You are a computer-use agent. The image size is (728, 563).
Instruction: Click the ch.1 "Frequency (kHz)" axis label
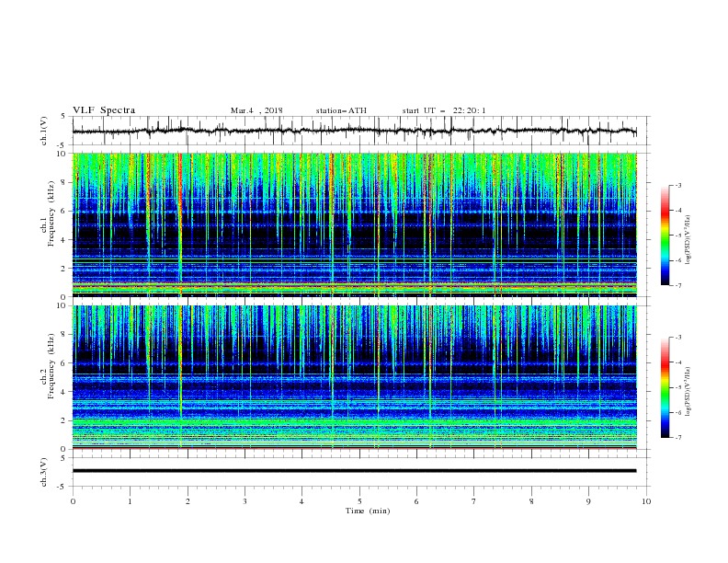[x=51, y=213]
